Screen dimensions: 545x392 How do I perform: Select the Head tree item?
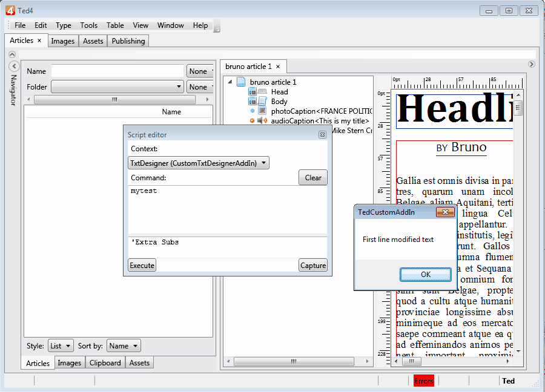pyautogui.click(x=279, y=92)
